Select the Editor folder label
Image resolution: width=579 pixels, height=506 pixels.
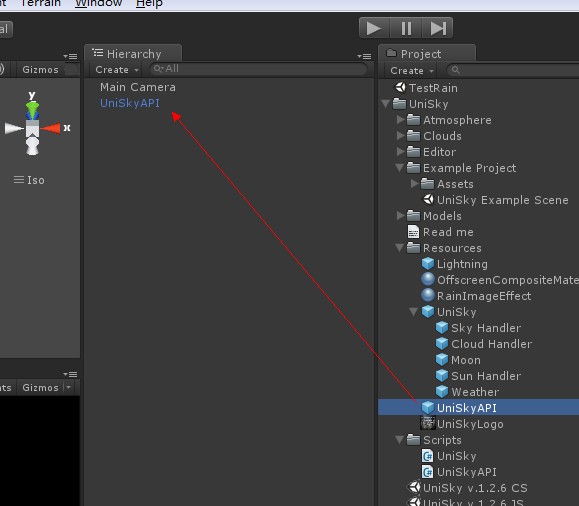click(x=439, y=152)
